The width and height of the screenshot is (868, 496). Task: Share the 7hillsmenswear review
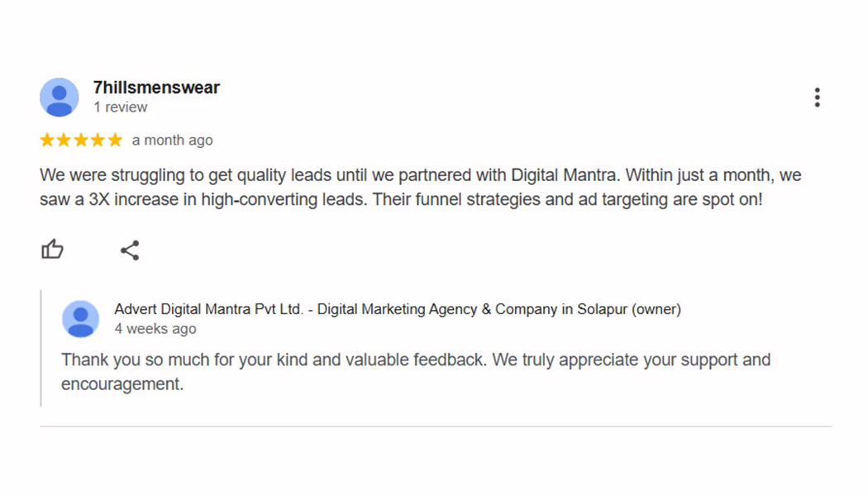[130, 250]
